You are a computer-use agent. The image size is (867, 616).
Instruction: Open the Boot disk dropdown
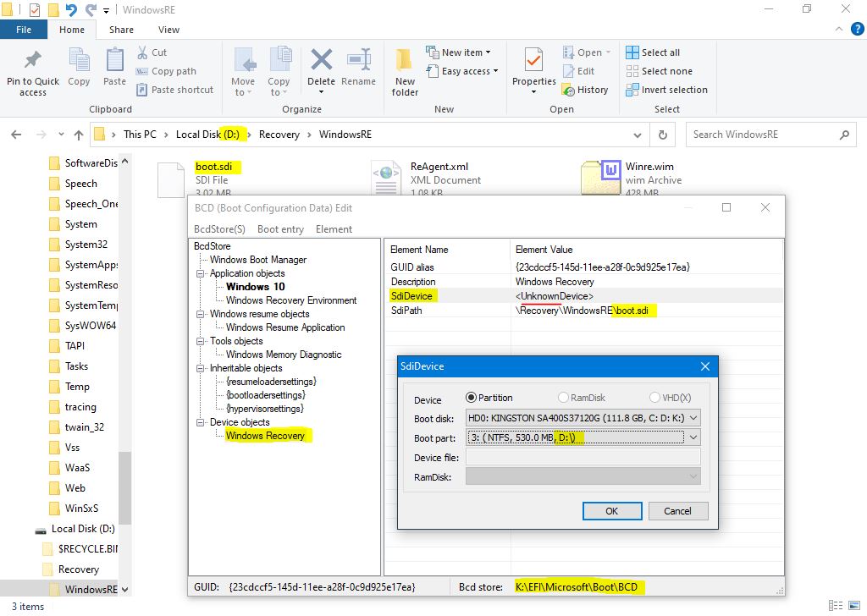(x=693, y=418)
